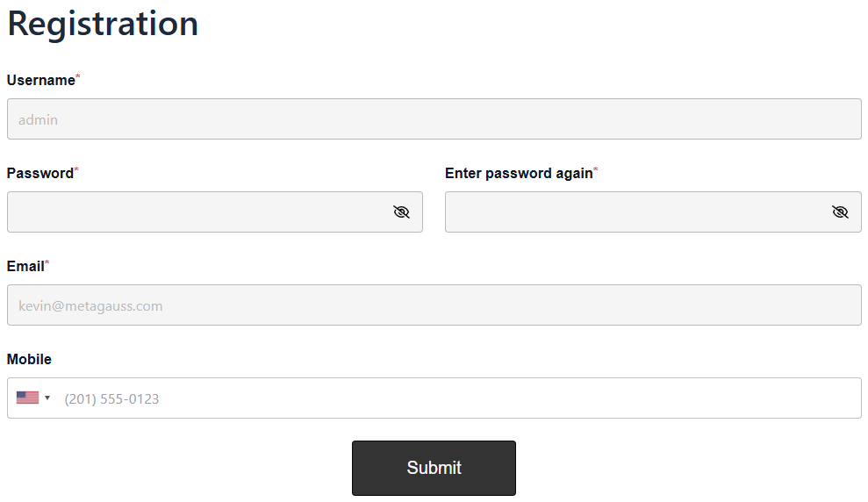Screen dimensions: 868x502
Task: Focus the Username input field
Action: pyautogui.click(x=434, y=119)
